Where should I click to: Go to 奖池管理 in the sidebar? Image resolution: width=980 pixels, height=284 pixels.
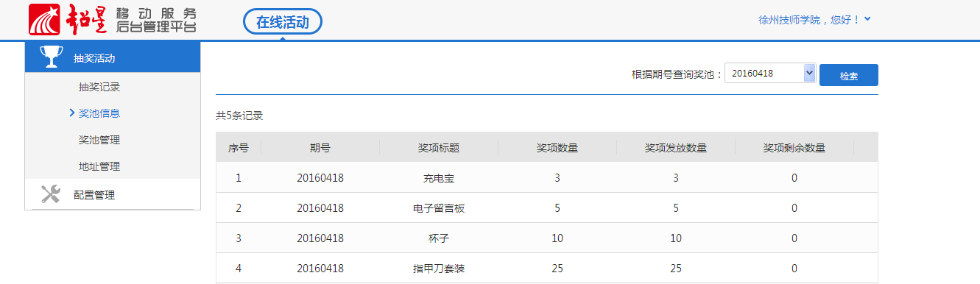coord(99,140)
